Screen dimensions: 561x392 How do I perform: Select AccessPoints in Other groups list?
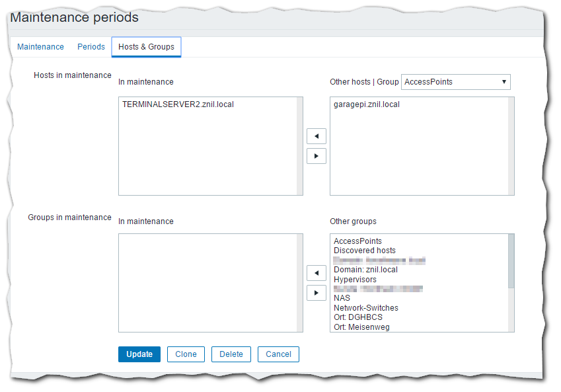click(x=357, y=241)
